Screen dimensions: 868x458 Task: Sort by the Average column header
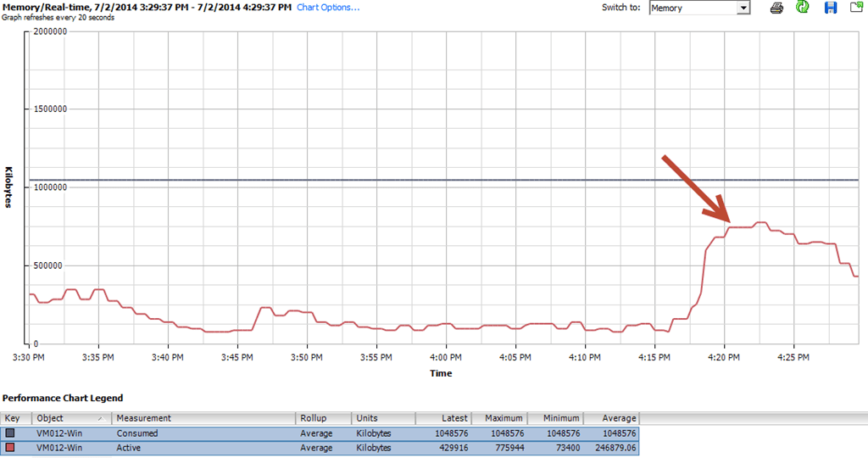pos(611,418)
